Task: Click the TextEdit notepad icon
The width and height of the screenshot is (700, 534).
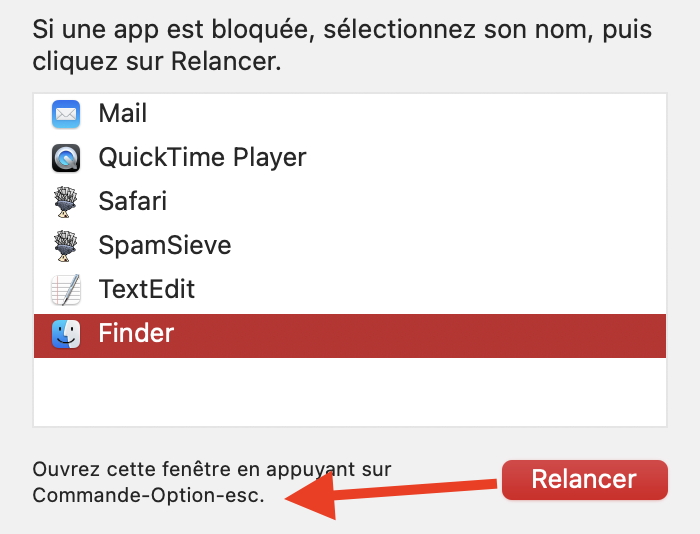Action: click(x=66, y=290)
